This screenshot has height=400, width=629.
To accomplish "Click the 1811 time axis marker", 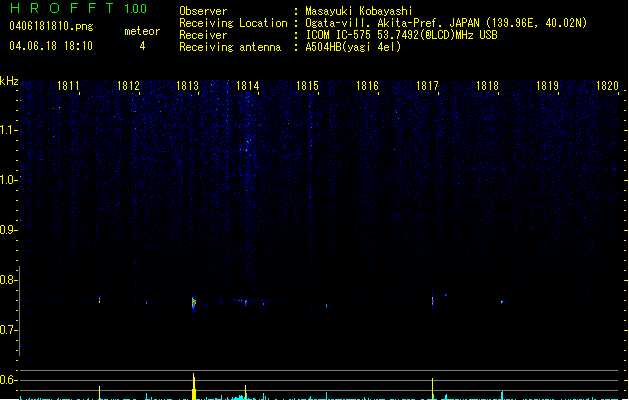I will 68,86.
